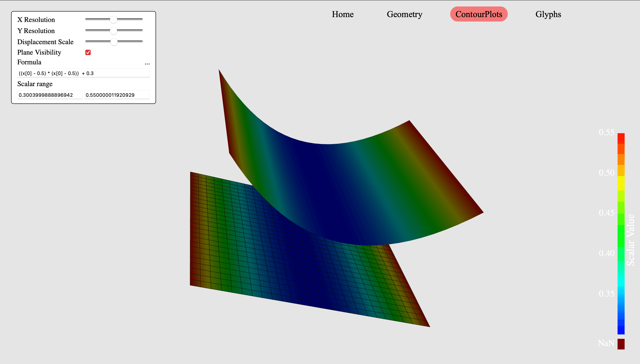
Task: Open the Formula ellipsis options
Action: pos(147,63)
